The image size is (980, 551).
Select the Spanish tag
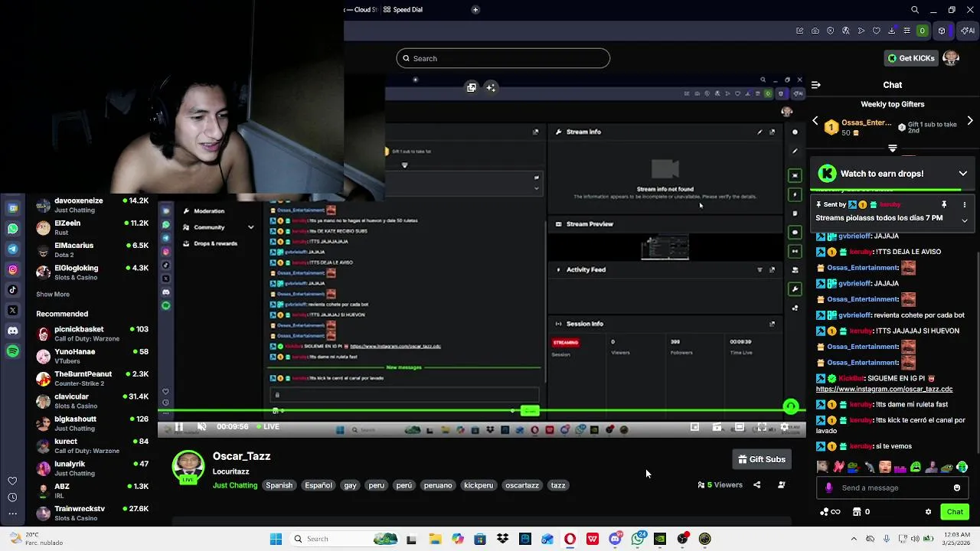coord(279,485)
